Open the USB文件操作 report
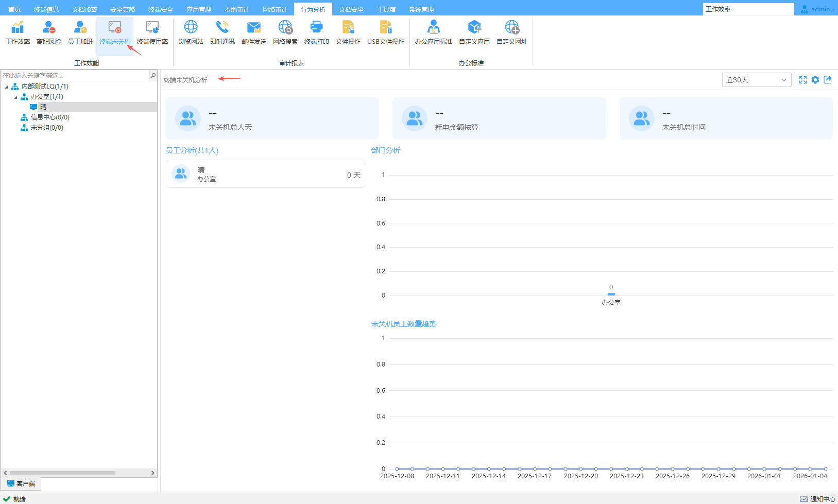The image size is (838, 504). [x=385, y=32]
